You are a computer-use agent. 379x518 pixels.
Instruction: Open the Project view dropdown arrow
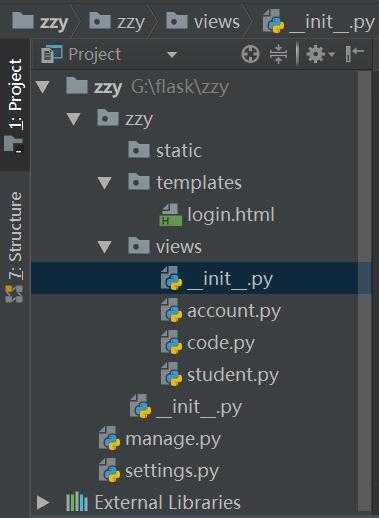[172, 54]
